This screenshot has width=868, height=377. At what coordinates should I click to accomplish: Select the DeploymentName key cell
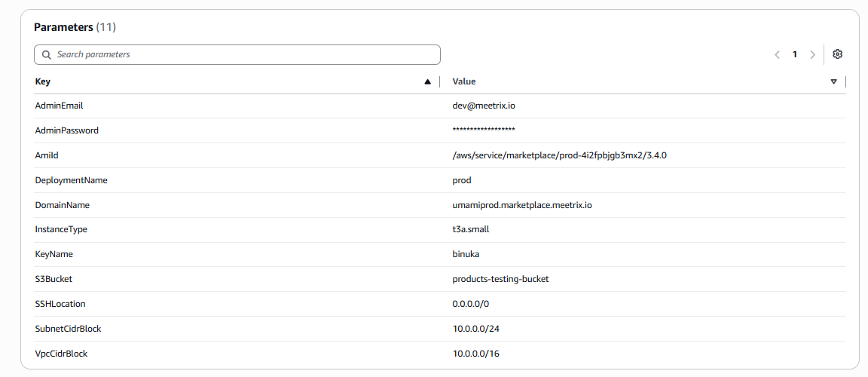(x=72, y=180)
